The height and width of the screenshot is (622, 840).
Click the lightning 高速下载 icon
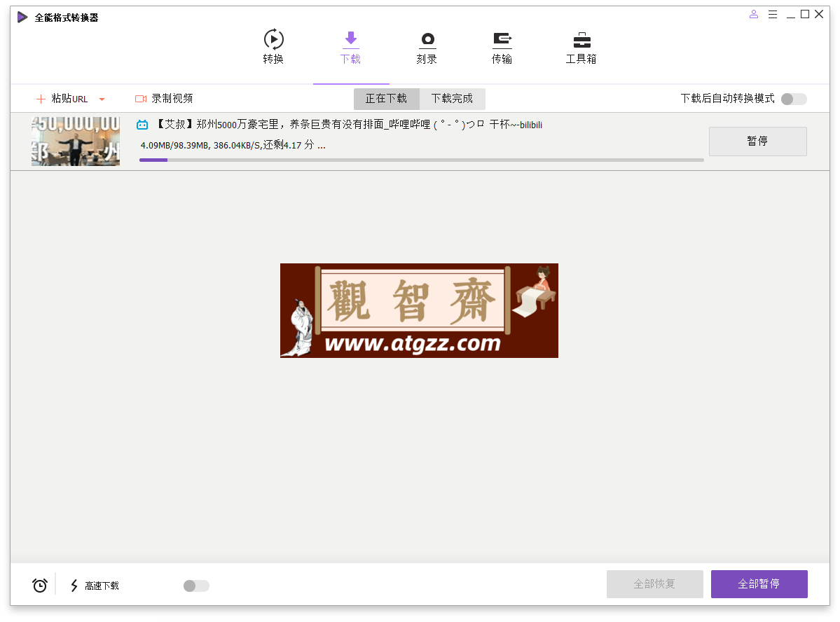coord(74,586)
